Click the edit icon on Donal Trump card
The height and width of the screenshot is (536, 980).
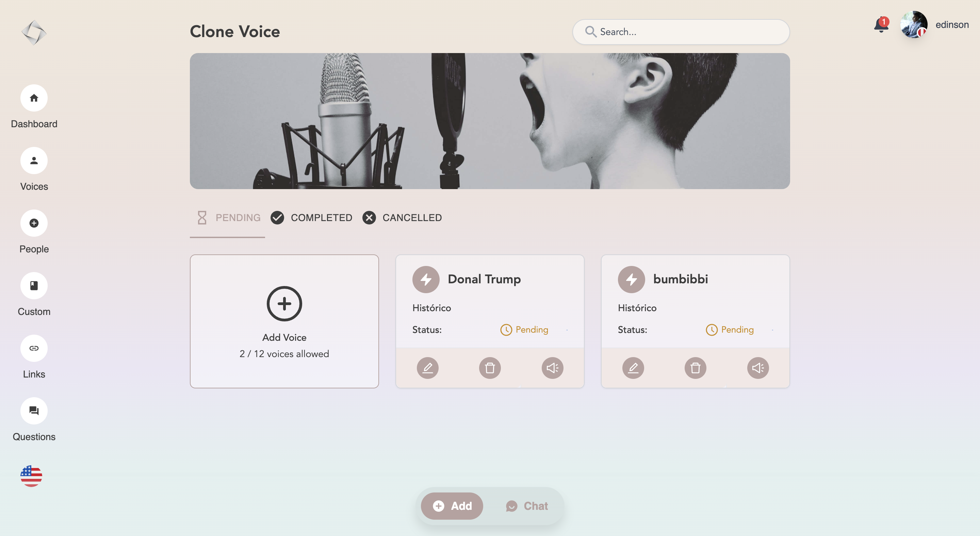pyautogui.click(x=428, y=368)
